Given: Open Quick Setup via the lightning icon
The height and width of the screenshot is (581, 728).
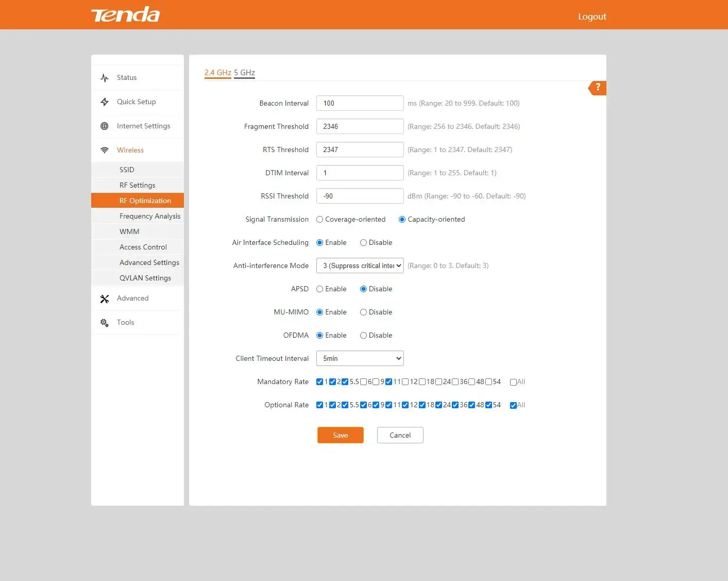Looking at the screenshot, I should (x=105, y=102).
